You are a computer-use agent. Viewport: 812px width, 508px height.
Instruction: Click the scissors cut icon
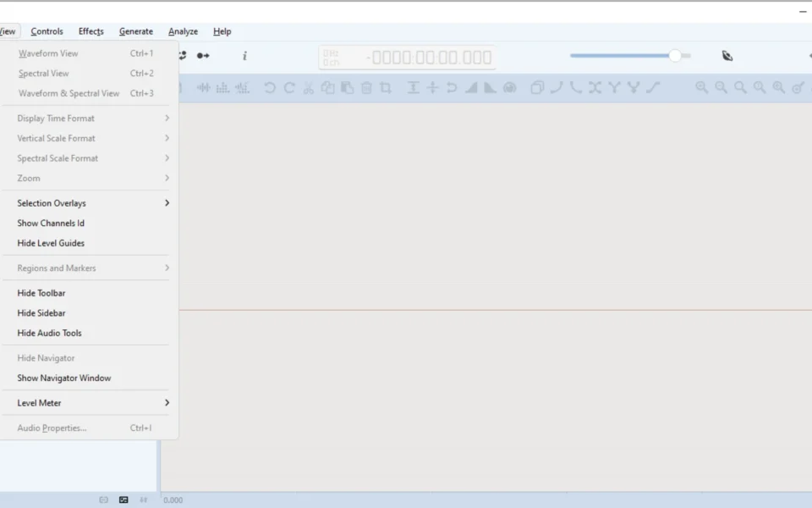(309, 87)
